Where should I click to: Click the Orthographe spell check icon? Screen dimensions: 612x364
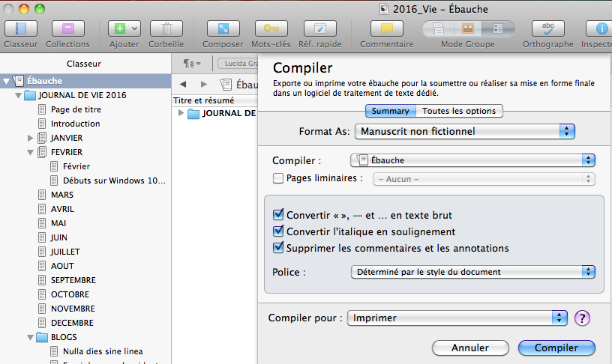548,28
